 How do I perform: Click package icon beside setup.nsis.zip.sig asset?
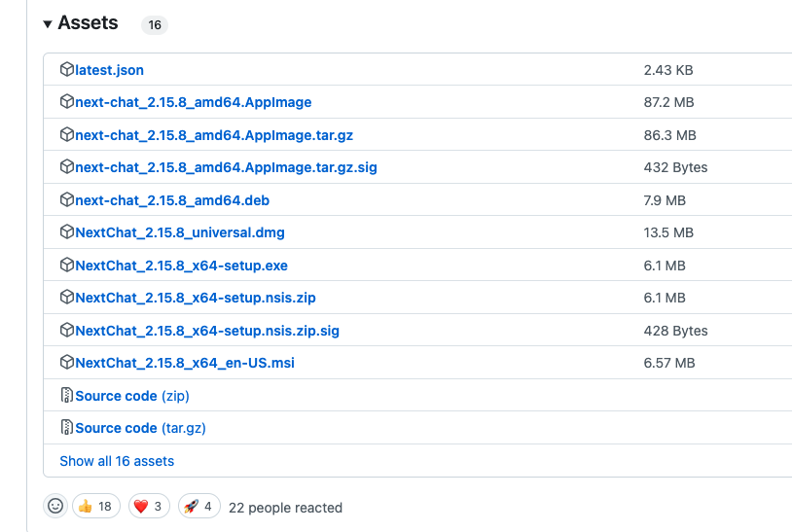coord(67,330)
